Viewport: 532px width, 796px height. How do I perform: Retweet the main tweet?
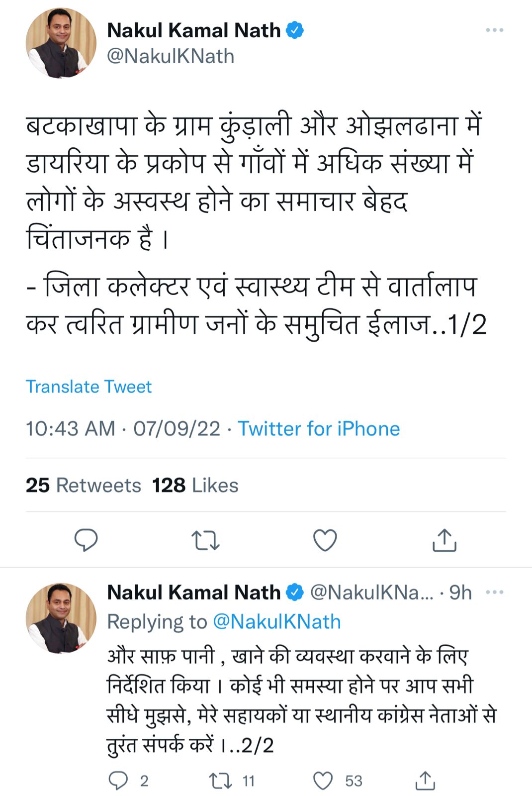point(205,540)
